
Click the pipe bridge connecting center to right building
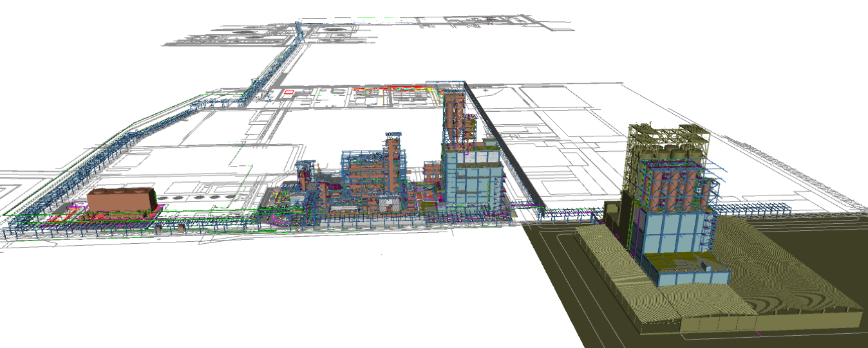[x=567, y=212]
